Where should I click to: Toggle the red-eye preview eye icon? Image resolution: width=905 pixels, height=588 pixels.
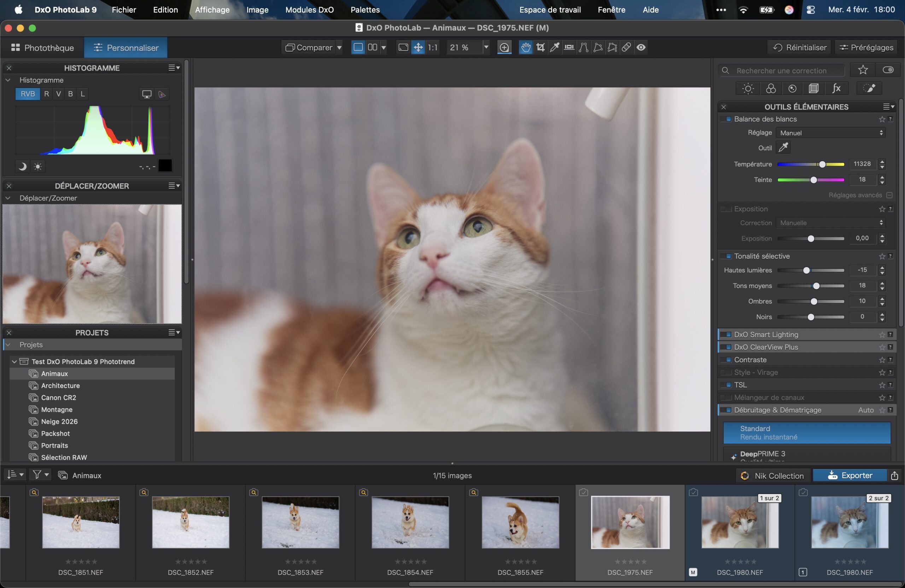[x=641, y=47]
